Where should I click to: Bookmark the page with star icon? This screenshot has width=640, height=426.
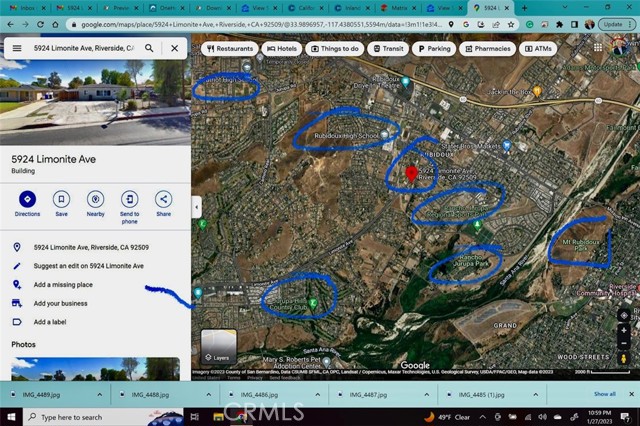point(511,24)
